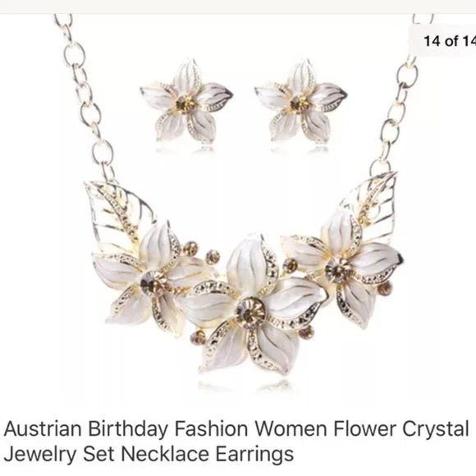Tap the crystal center of right earring
The height and width of the screenshot is (476, 476).
click(299, 104)
